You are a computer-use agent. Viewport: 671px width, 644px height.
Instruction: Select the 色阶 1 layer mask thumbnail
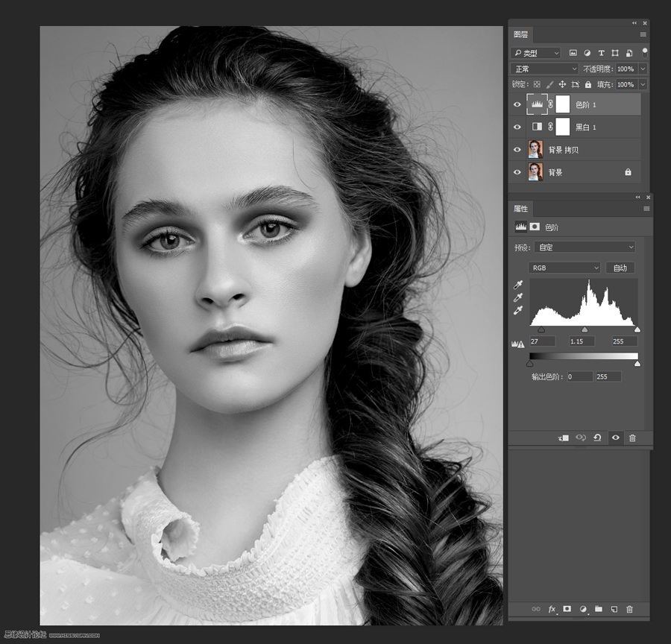(562, 104)
